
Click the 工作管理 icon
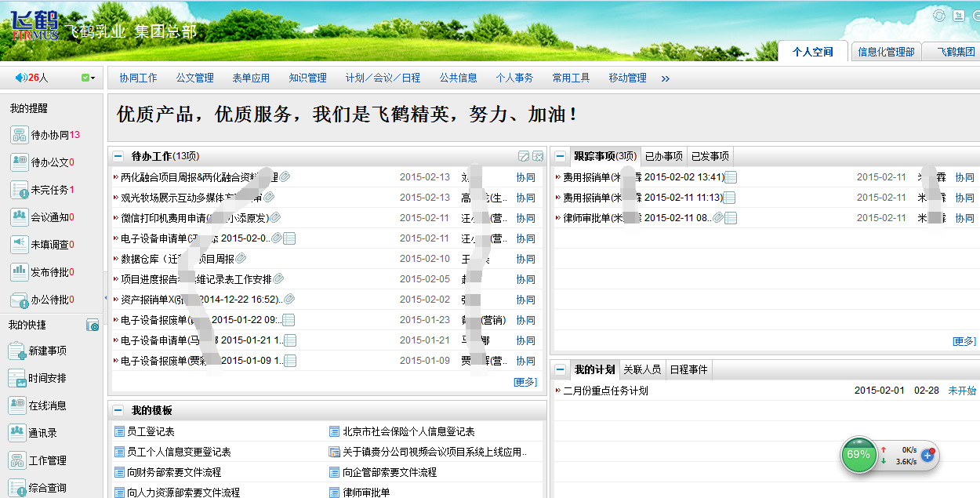(x=17, y=460)
